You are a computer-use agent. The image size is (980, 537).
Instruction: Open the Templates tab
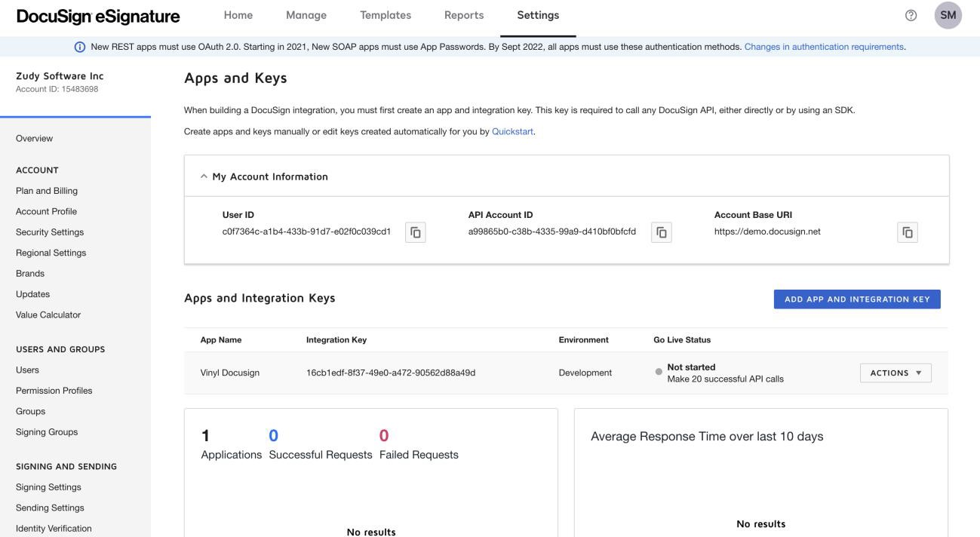pyautogui.click(x=386, y=16)
